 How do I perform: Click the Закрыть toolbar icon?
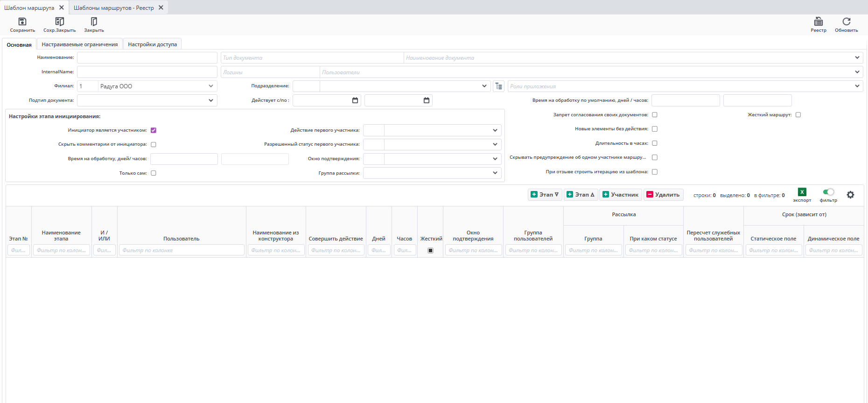pyautogui.click(x=94, y=21)
